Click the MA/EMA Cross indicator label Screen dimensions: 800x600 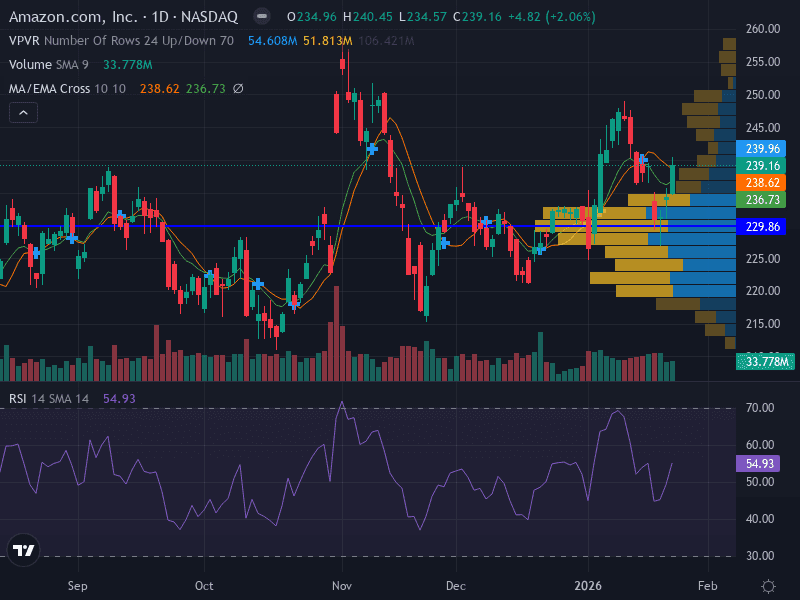pos(67,89)
